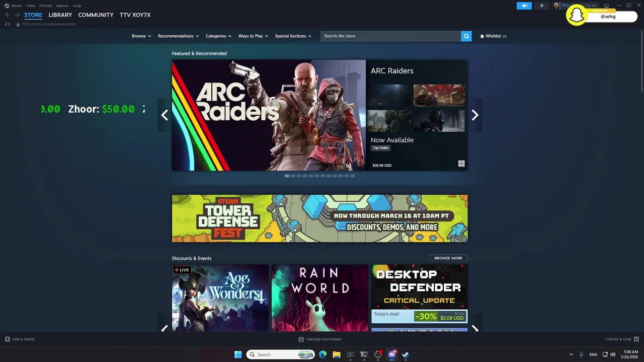Open the Steam logo menu
Image resolution: width=644 pixels, height=362 pixels.
point(14,6)
